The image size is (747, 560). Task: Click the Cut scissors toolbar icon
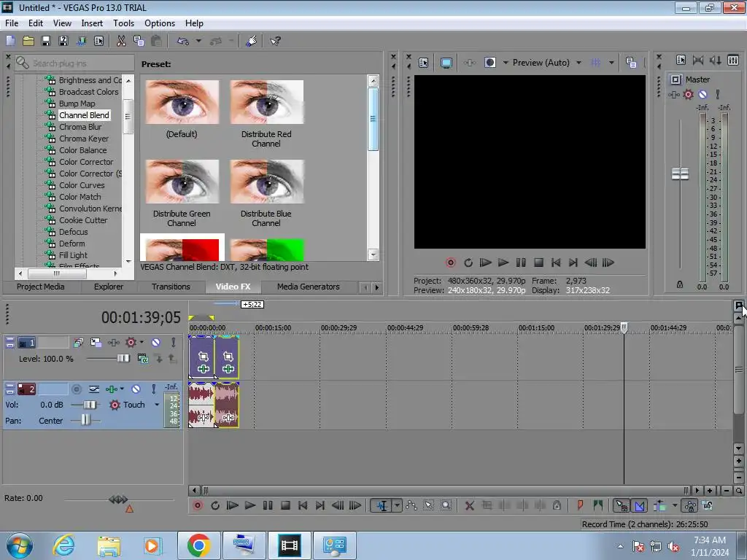point(122,41)
